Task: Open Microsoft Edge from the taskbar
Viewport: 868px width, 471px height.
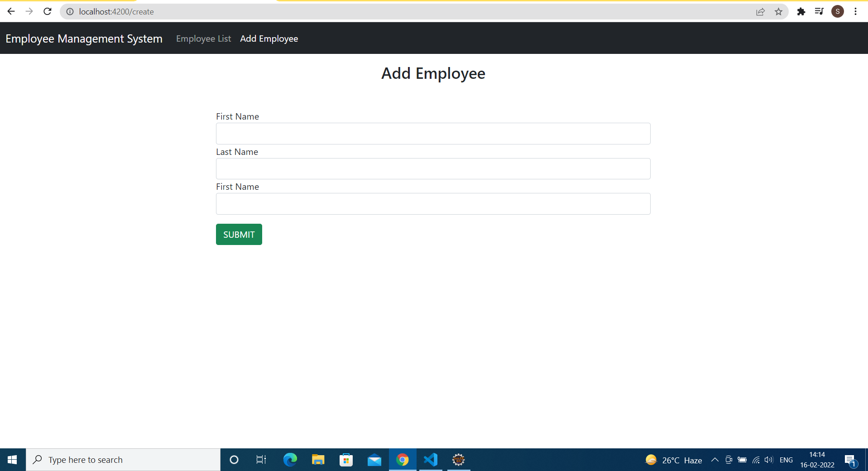Action: 290,460
